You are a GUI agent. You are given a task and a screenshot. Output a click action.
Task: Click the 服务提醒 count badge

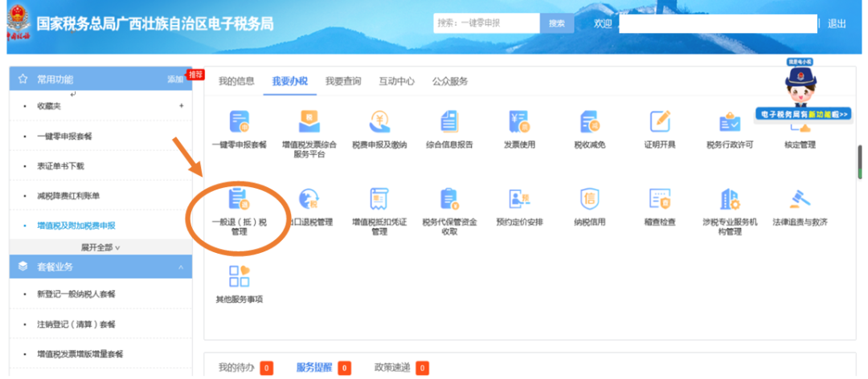click(x=344, y=368)
